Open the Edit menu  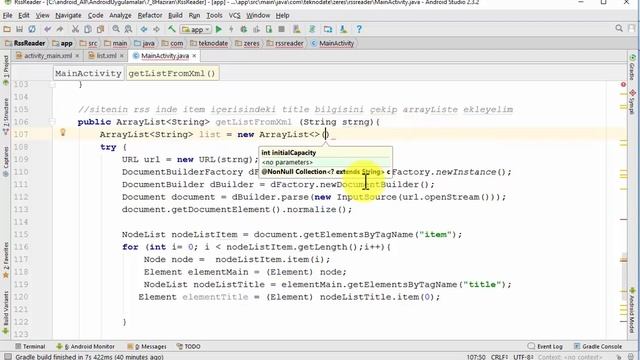pyautogui.click(x=24, y=16)
